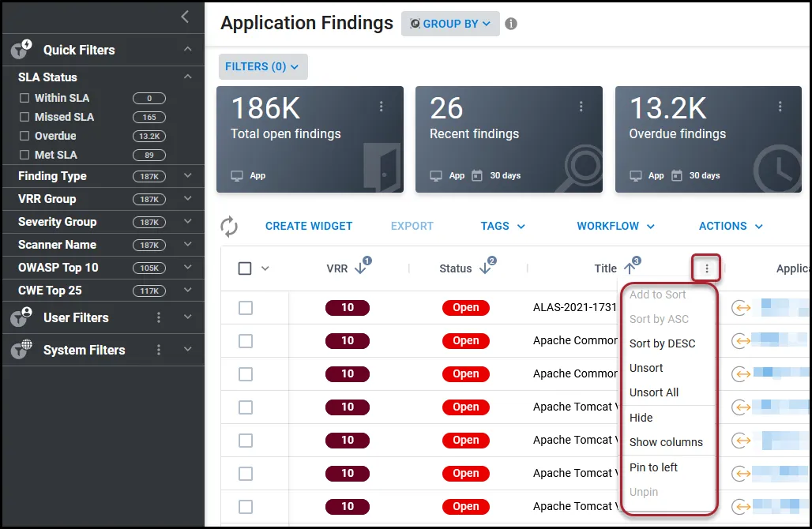Click the Export button
812x529 pixels.
click(x=412, y=226)
